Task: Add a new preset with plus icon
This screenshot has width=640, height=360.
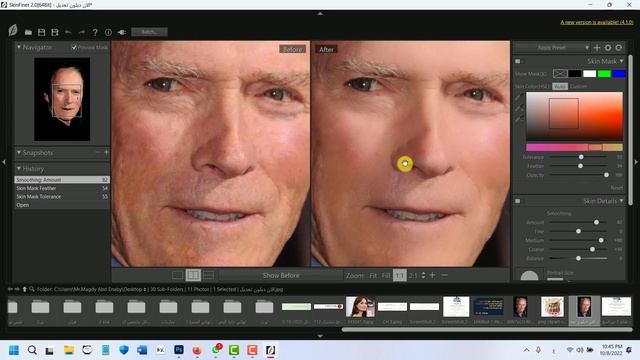Action: click(597, 48)
